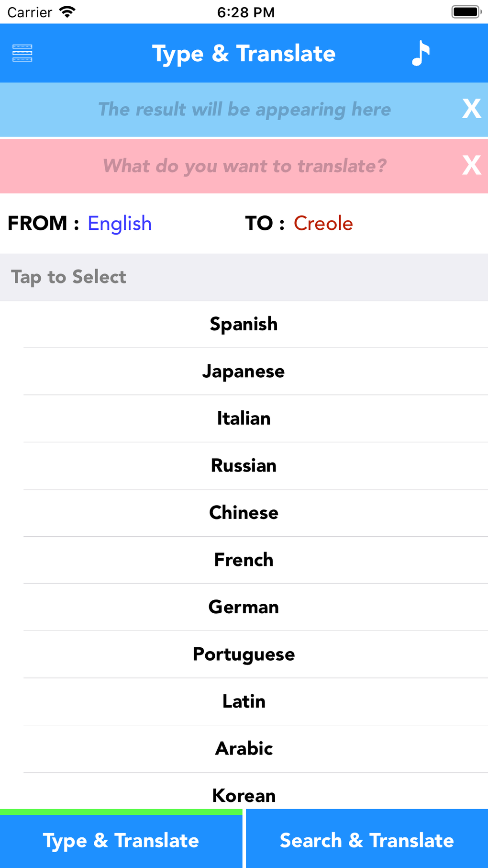Pick Italian from the languages
This screenshot has width=488, height=868.
tap(244, 418)
